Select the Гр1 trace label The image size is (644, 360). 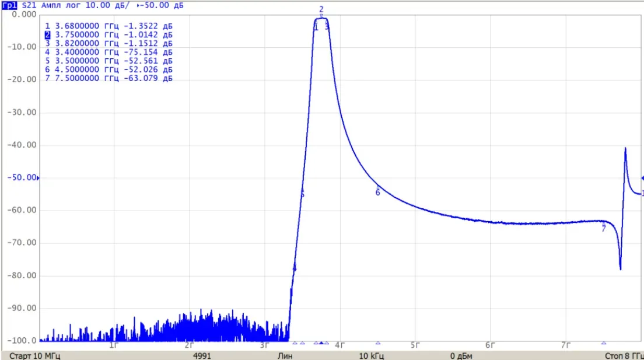[9, 5]
